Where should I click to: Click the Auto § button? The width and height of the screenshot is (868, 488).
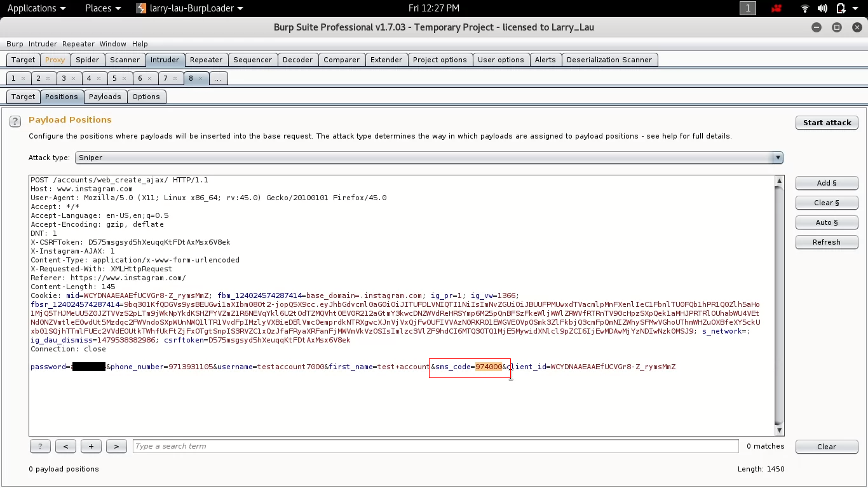click(827, 222)
